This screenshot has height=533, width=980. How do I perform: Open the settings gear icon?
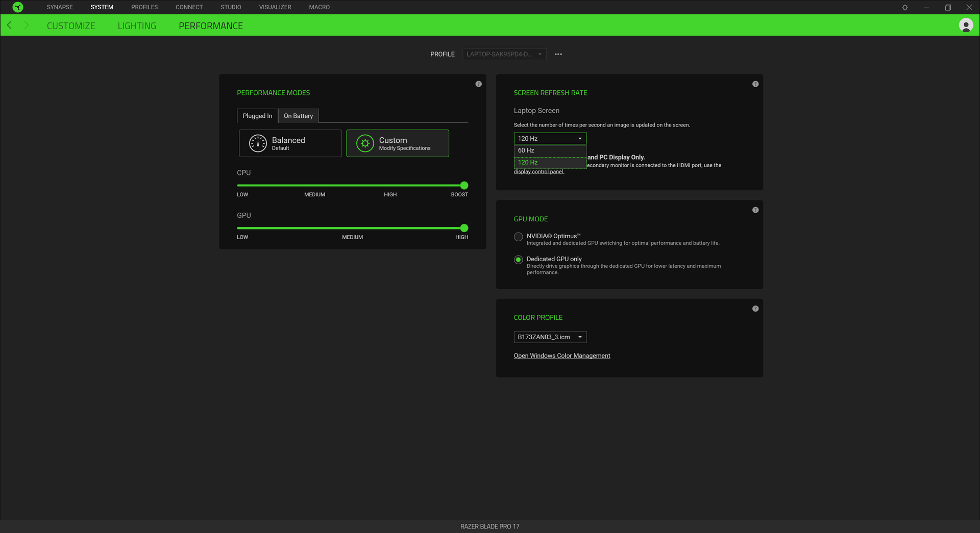[x=905, y=7]
